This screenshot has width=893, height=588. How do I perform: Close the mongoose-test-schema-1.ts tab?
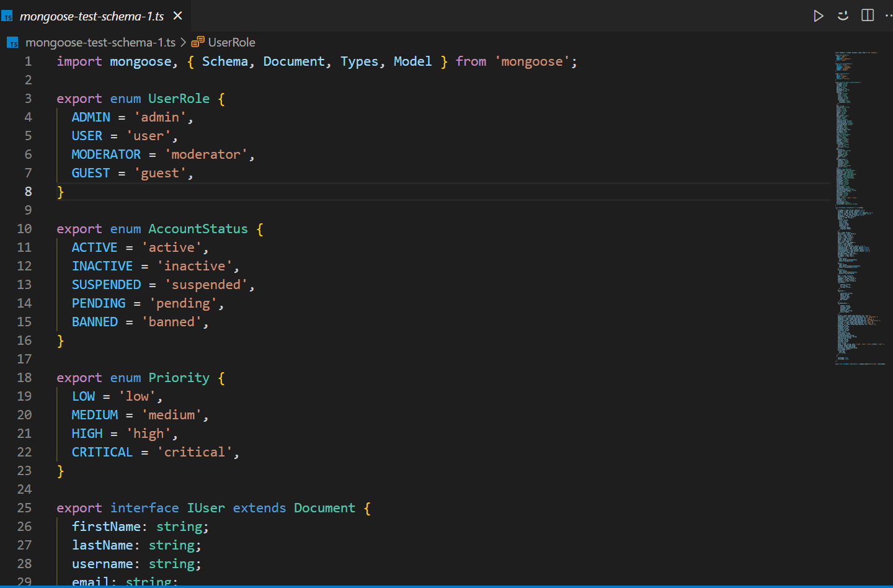(x=178, y=16)
